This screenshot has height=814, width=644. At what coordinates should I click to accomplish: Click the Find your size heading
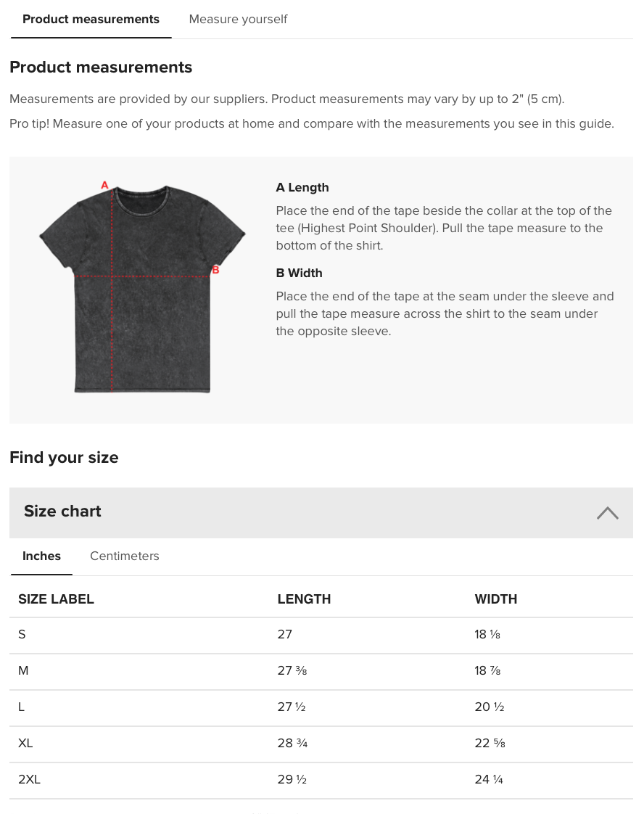(x=64, y=458)
